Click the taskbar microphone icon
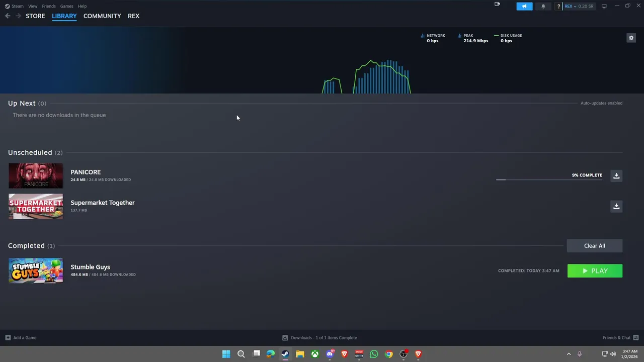The height and width of the screenshot is (362, 644). click(580, 354)
